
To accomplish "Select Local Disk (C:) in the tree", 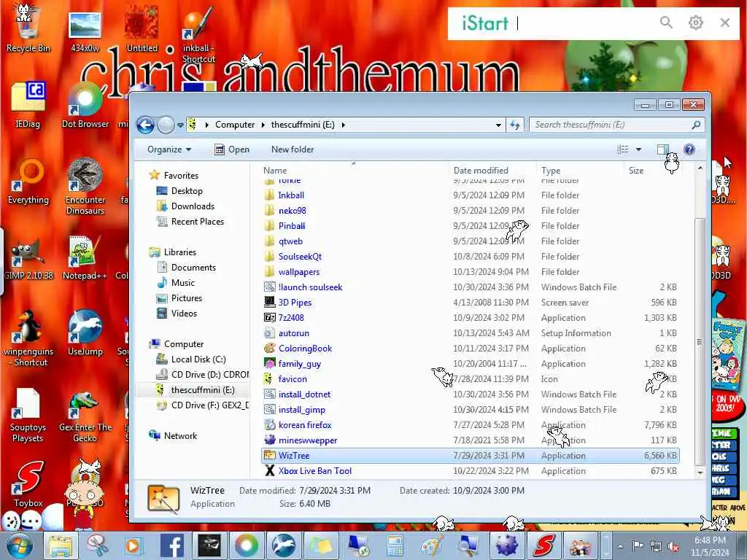I will coord(192,359).
